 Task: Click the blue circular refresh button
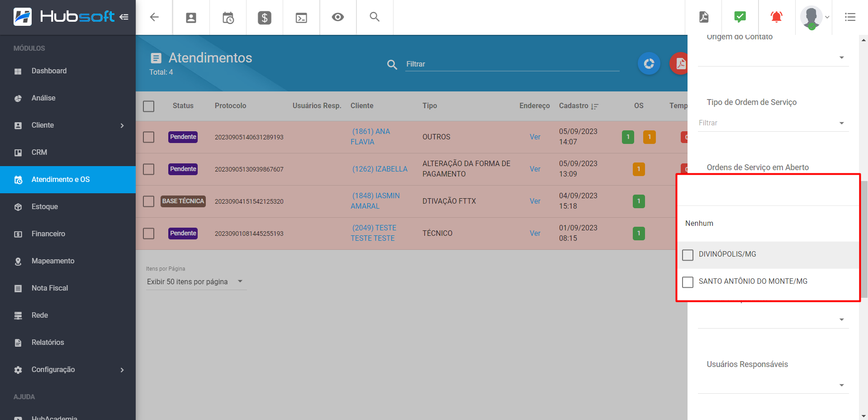click(x=649, y=63)
